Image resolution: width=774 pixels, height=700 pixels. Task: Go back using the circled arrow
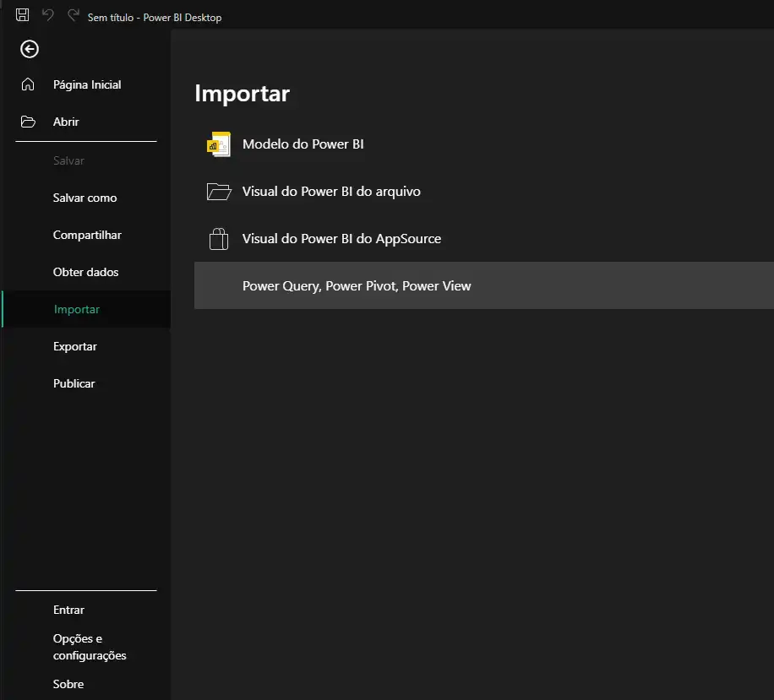[x=30, y=50]
